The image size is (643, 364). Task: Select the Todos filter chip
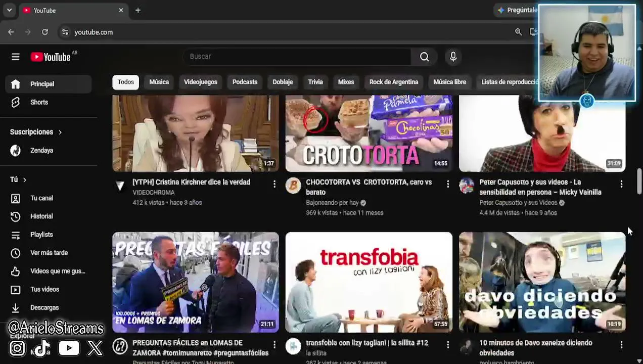126,82
